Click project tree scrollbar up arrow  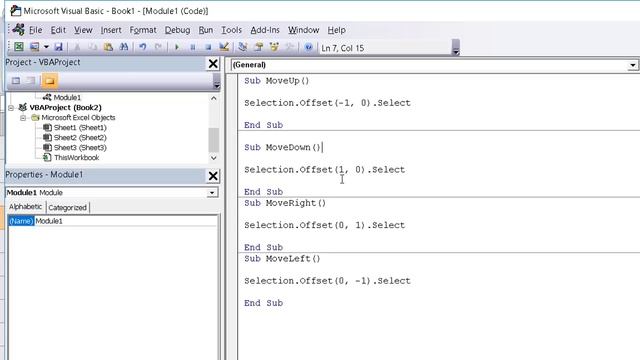(x=213, y=98)
